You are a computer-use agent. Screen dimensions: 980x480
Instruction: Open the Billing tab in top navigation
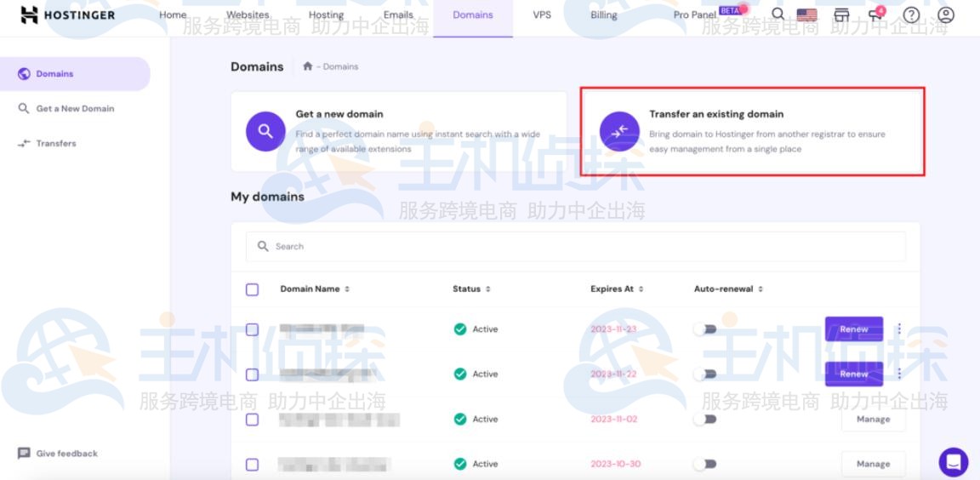tap(603, 15)
